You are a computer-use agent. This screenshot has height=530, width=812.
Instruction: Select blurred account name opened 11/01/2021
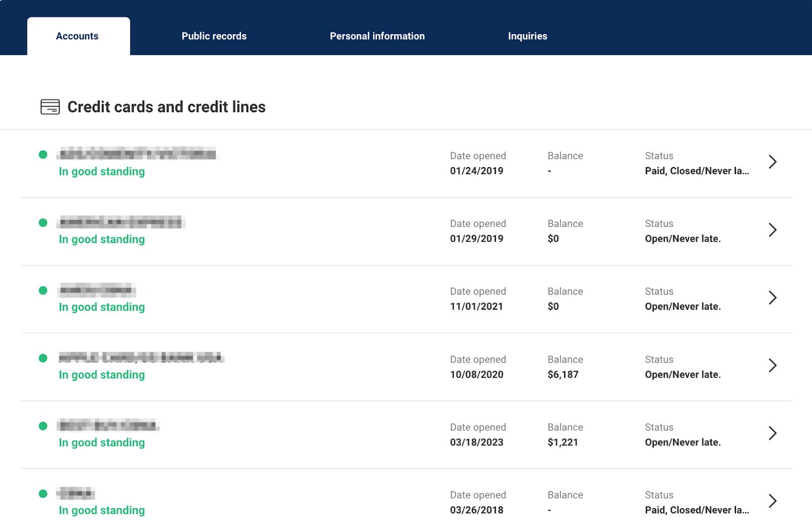click(97, 290)
